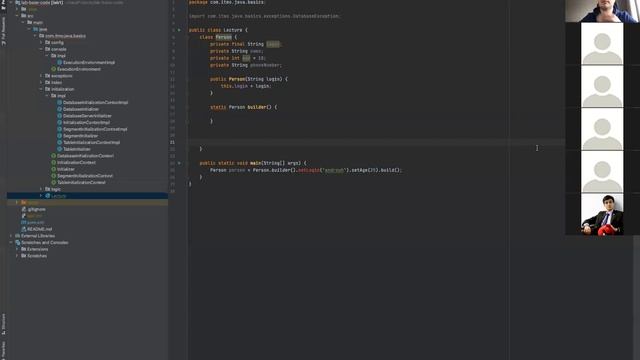This screenshot has height=360, width=640.
Task: Click 'android' string literal in main
Action: (x=334, y=170)
